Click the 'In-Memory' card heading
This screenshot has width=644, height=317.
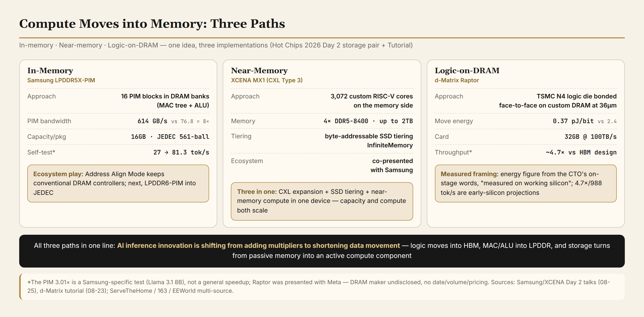click(50, 70)
